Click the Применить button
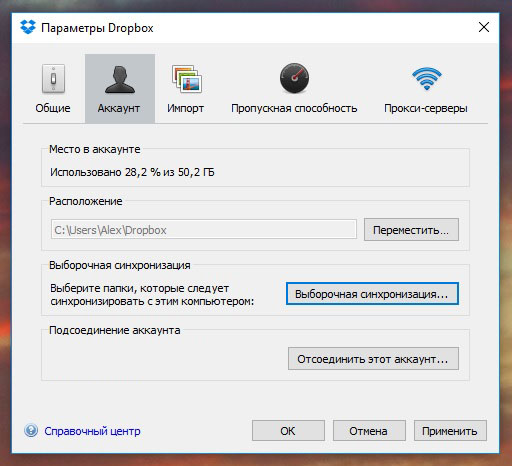This screenshot has width=512, height=466. [x=450, y=431]
